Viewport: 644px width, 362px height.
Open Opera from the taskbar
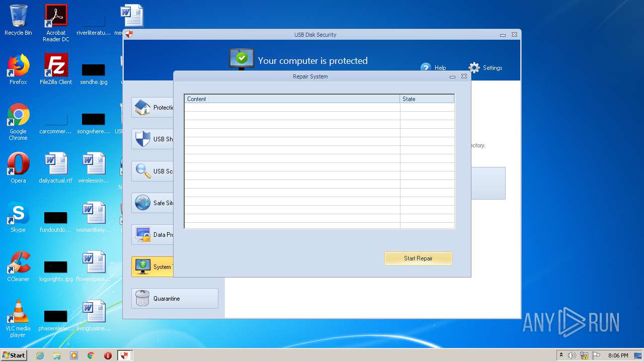tap(108, 355)
